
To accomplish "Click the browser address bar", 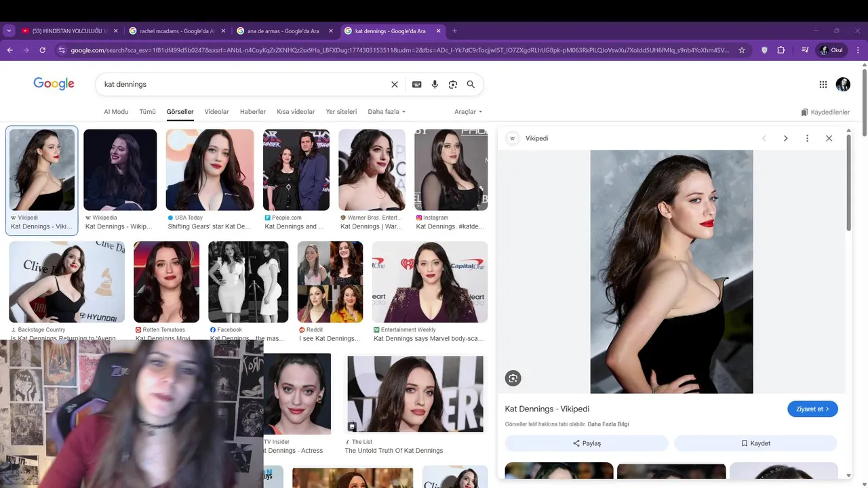I will 400,50.
